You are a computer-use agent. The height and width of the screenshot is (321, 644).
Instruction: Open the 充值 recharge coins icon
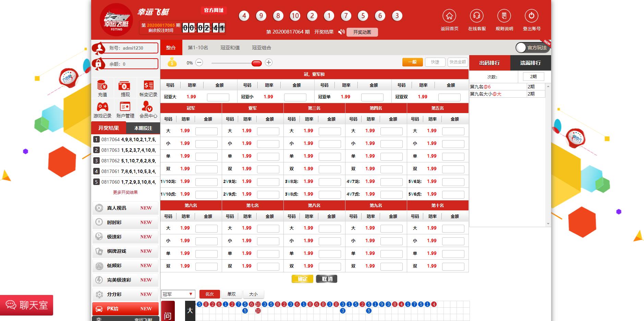[102, 85]
